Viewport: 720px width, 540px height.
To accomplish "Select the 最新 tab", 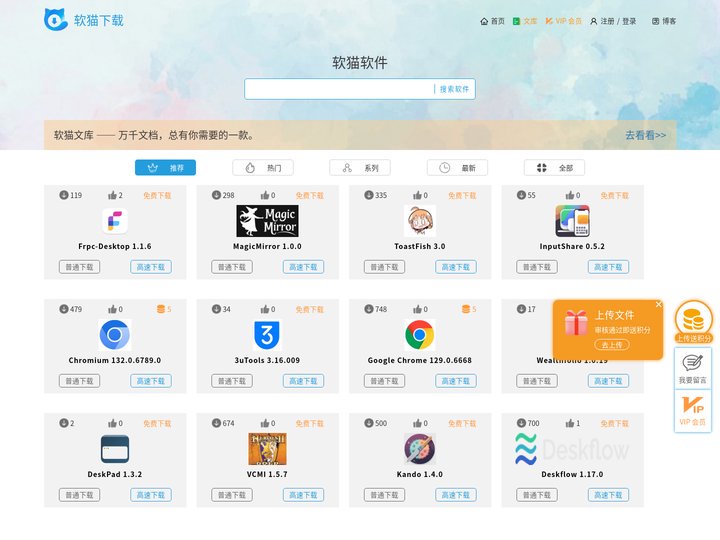I will [457, 168].
